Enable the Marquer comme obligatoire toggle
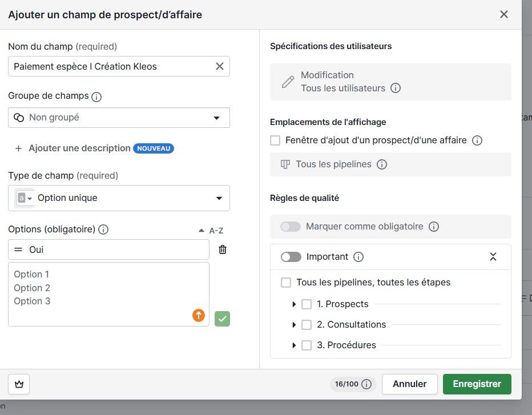Viewport: 532px width, 415px height. [x=290, y=226]
